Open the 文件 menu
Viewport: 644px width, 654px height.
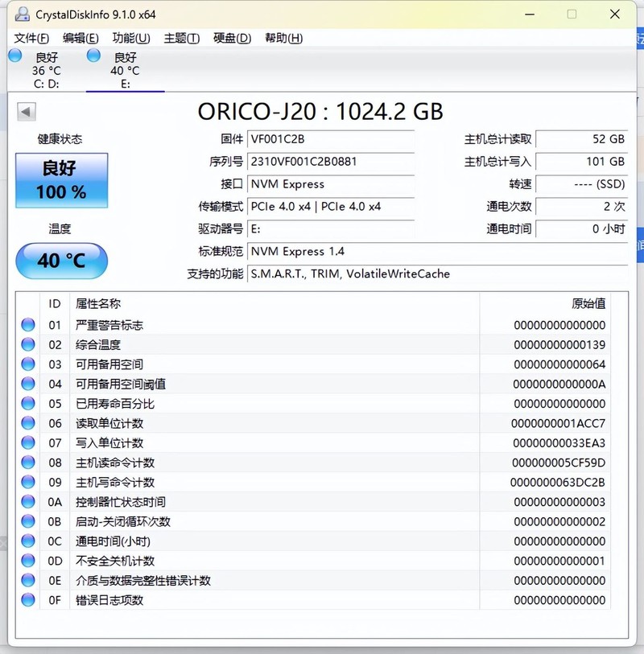pyautogui.click(x=30, y=38)
